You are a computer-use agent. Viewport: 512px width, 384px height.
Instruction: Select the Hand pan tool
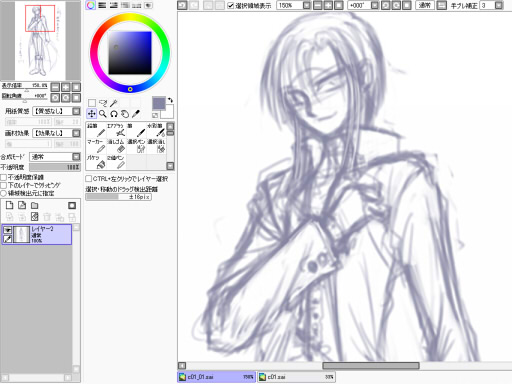[125, 114]
